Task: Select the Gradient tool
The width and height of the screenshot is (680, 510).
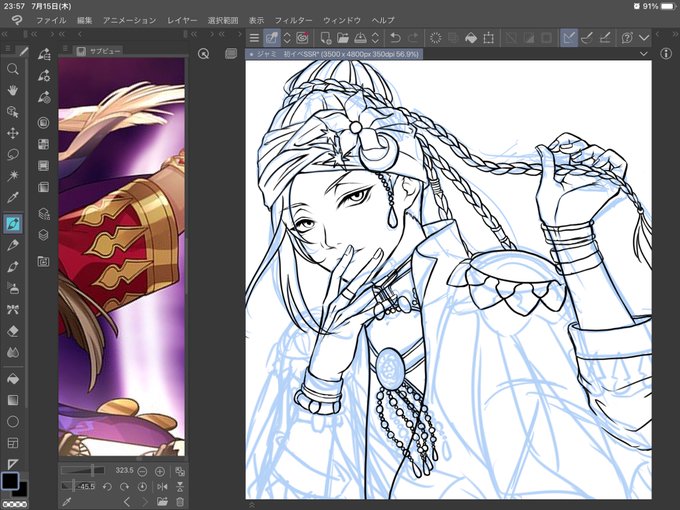Action: (13, 400)
